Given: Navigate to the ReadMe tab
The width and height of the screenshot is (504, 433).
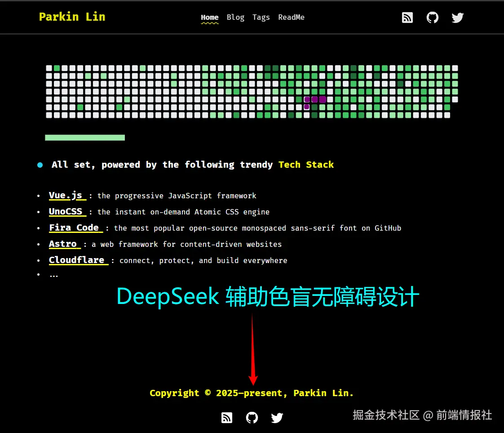Looking at the screenshot, I should pos(291,17).
